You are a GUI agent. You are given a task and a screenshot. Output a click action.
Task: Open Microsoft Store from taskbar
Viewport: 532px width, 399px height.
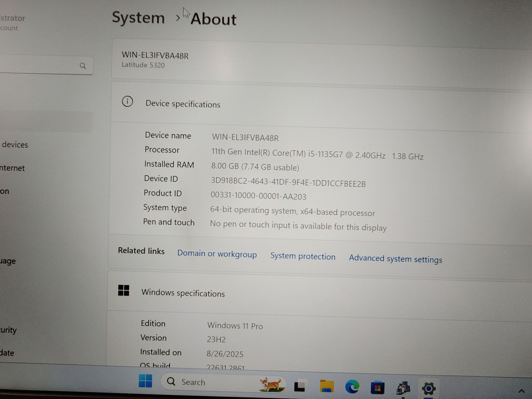click(377, 388)
